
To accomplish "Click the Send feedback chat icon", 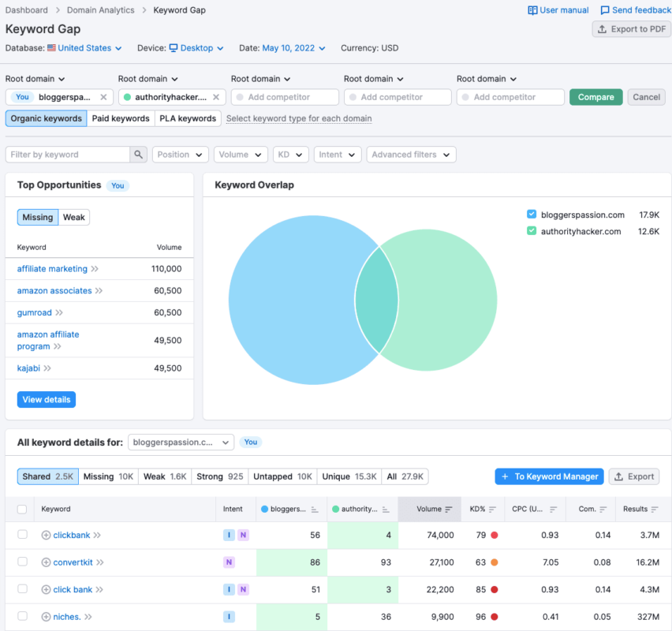I will click(605, 10).
